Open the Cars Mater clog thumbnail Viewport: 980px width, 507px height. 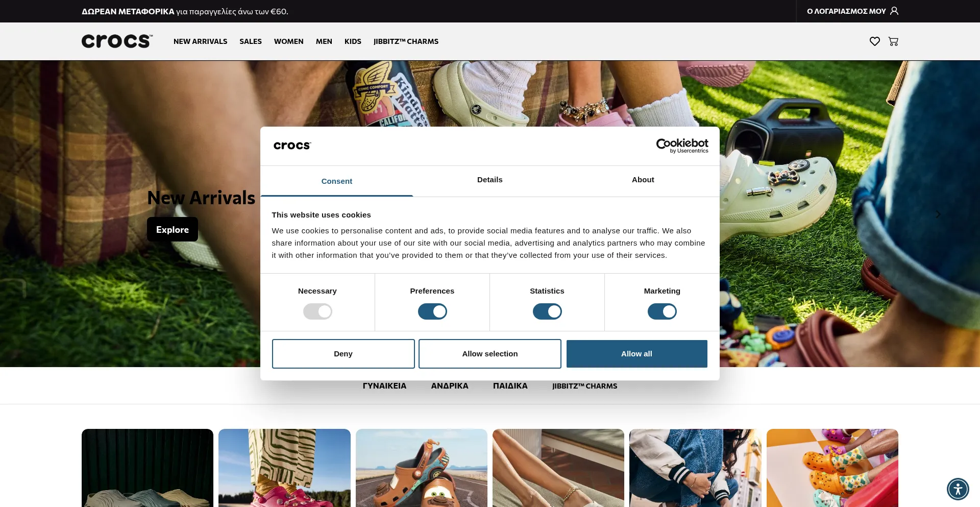pos(422,468)
